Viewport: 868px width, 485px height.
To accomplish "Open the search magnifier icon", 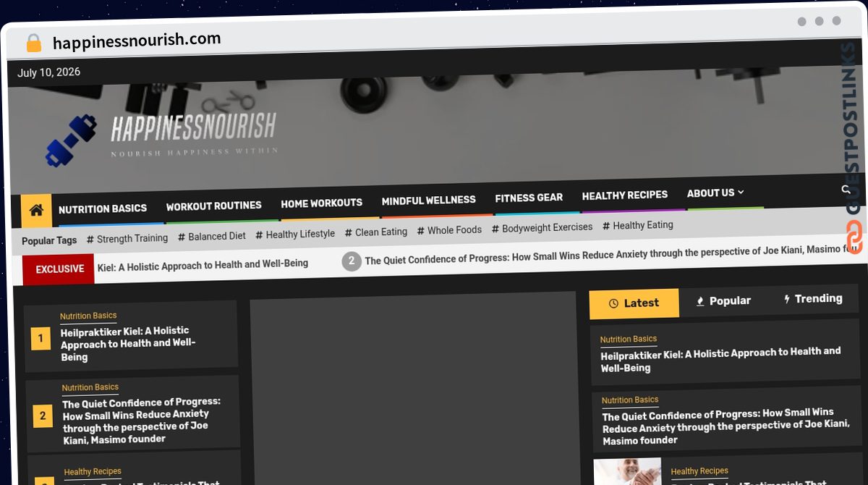I will click(x=846, y=190).
